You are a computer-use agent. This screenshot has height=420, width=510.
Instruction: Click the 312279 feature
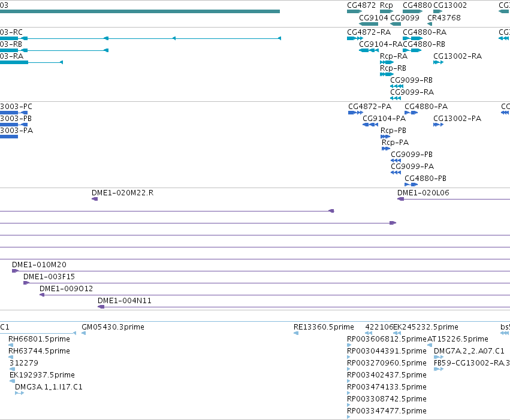[x=13, y=369]
